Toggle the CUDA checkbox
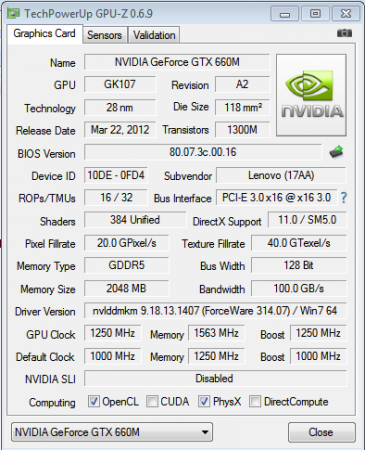The width and height of the screenshot is (365, 450). (x=152, y=401)
